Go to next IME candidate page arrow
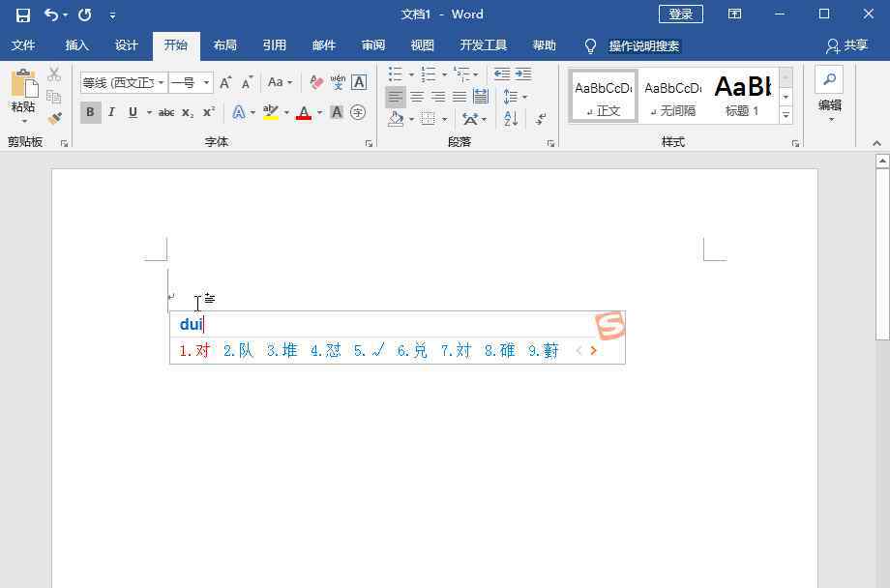The height and width of the screenshot is (588, 890). click(x=594, y=351)
